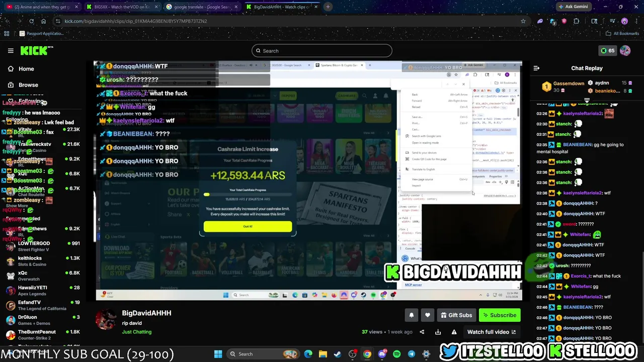This screenshot has height=362, width=644.
Task: Click BEANIEBEAN's 'gg he going to mental hospital' message
Action: [580, 148]
